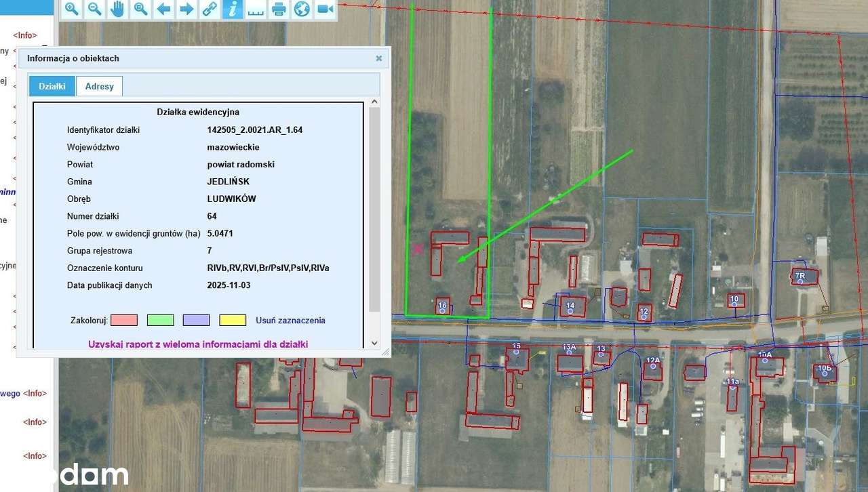The height and width of the screenshot is (492, 868).
Task: Select the zoom out tool
Action: pyautogui.click(x=94, y=9)
